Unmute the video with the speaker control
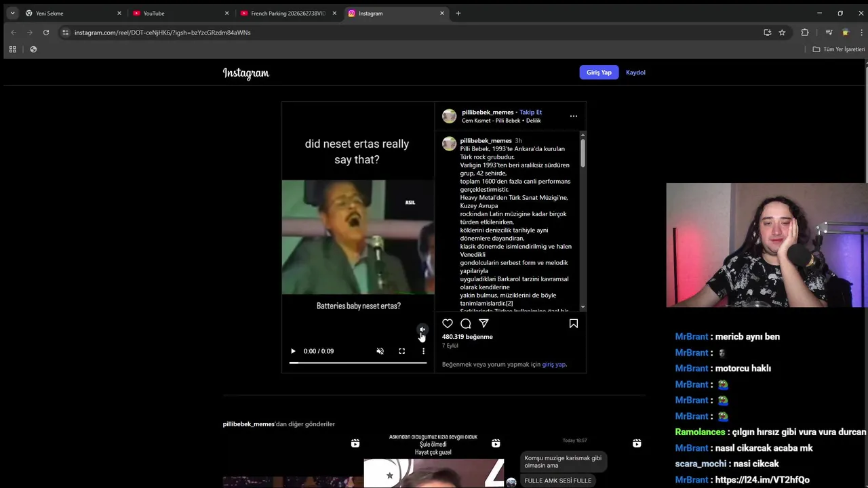Viewport: 868px width, 488px height. tap(380, 351)
